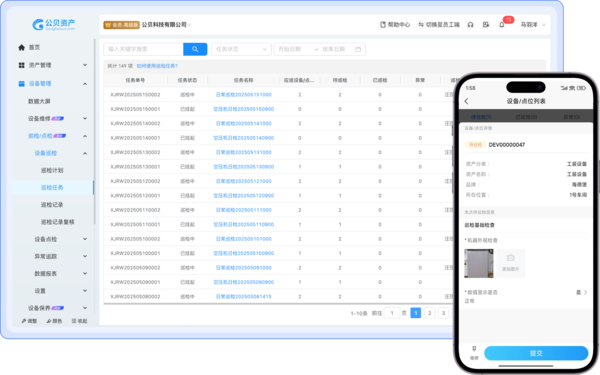
Task: Click the 颜色 color option at sidebar bottom
Action: [54, 321]
